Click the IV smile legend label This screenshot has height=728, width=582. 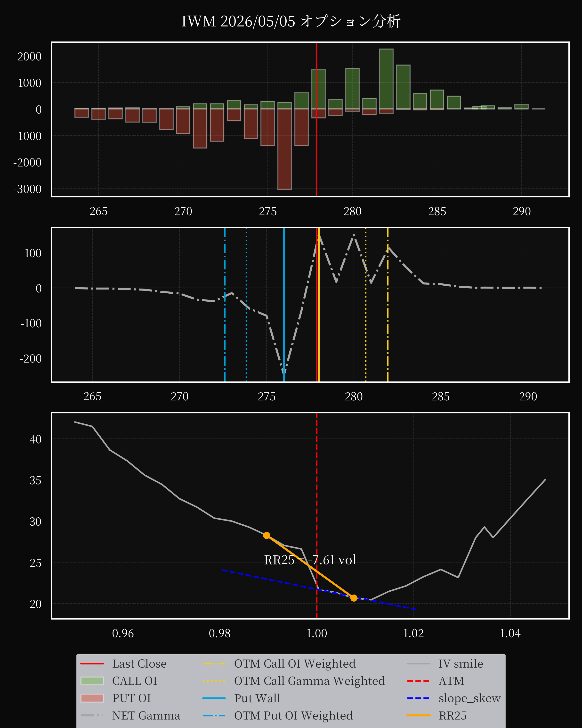coord(461,664)
